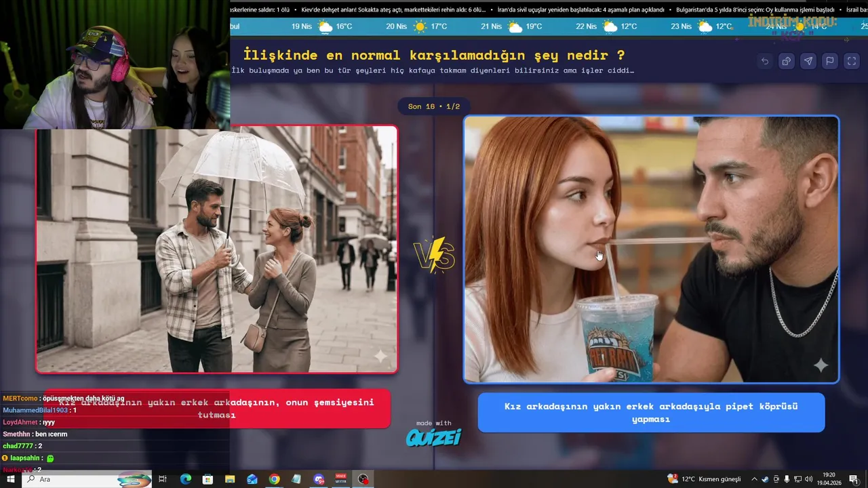Open File Explorer from the taskbar
This screenshot has height=488, width=868.
coord(230,479)
